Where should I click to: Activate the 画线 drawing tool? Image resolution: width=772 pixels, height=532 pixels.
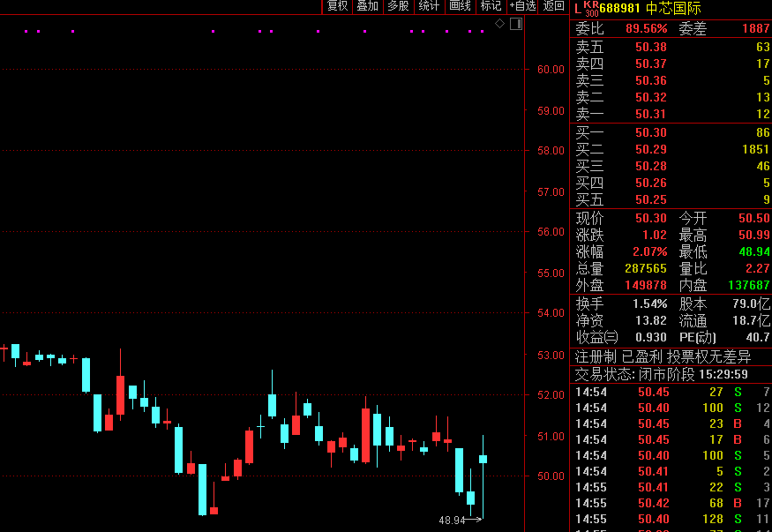460,6
